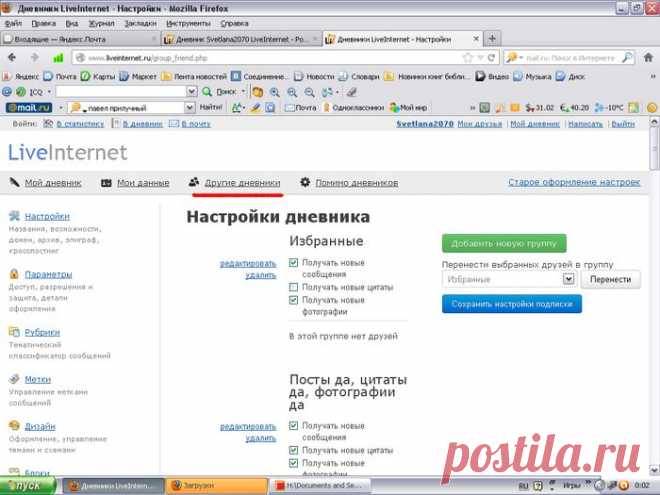Click the magnifier in the browser search box
This screenshot has width=660, height=495.
(x=627, y=58)
